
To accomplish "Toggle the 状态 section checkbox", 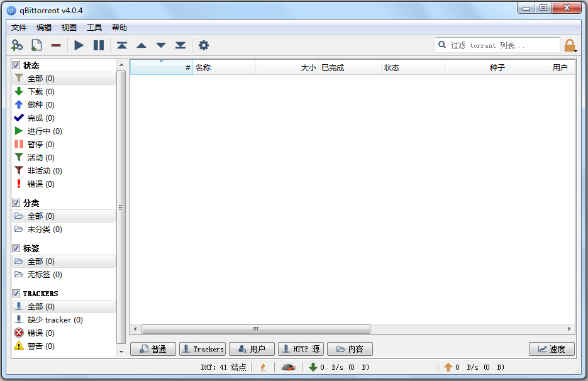I will point(16,65).
